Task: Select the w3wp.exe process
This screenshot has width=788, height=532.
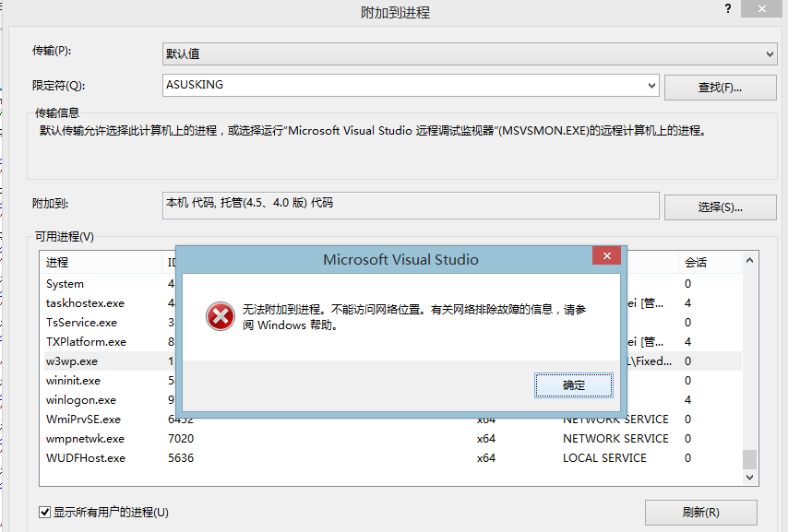Action: 72,361
